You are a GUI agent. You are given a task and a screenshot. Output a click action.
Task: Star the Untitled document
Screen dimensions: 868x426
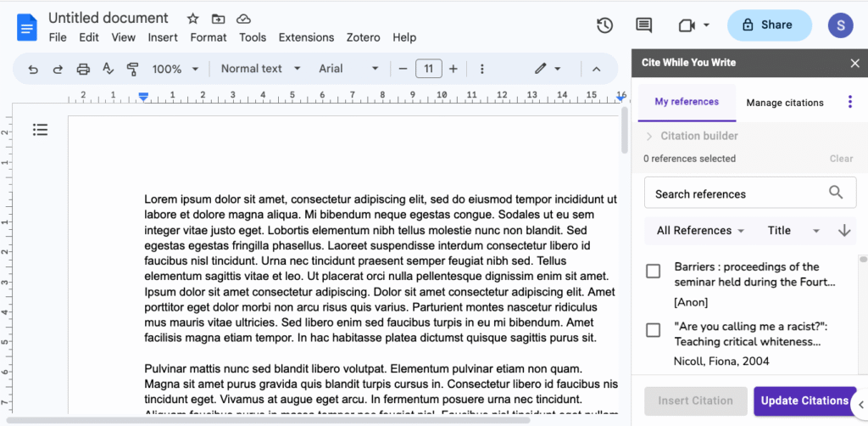(x=192, y=19)
